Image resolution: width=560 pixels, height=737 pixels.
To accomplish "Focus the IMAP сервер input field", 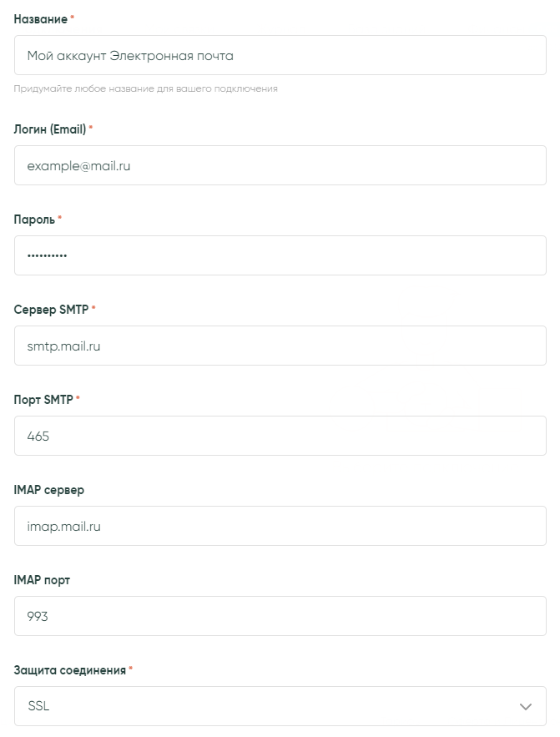I will click(280, 527).
